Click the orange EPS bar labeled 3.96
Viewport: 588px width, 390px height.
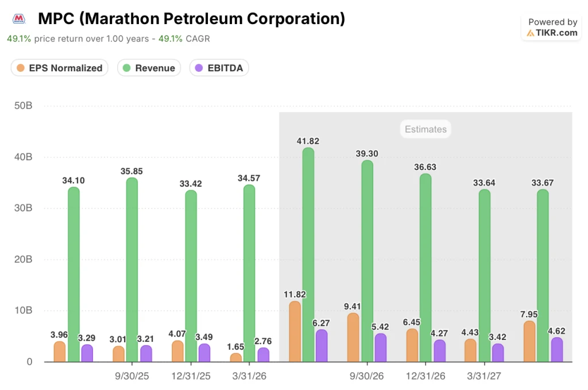pyautogui.click(x=60, y=352)
